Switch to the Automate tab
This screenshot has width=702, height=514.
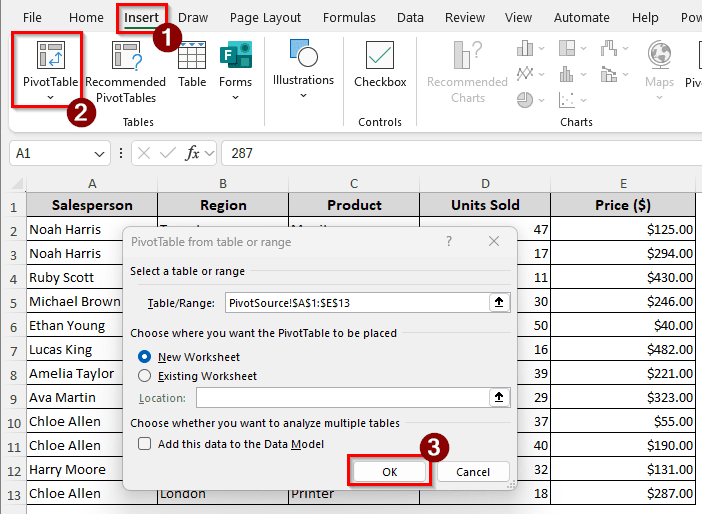(x=582, y=17)
